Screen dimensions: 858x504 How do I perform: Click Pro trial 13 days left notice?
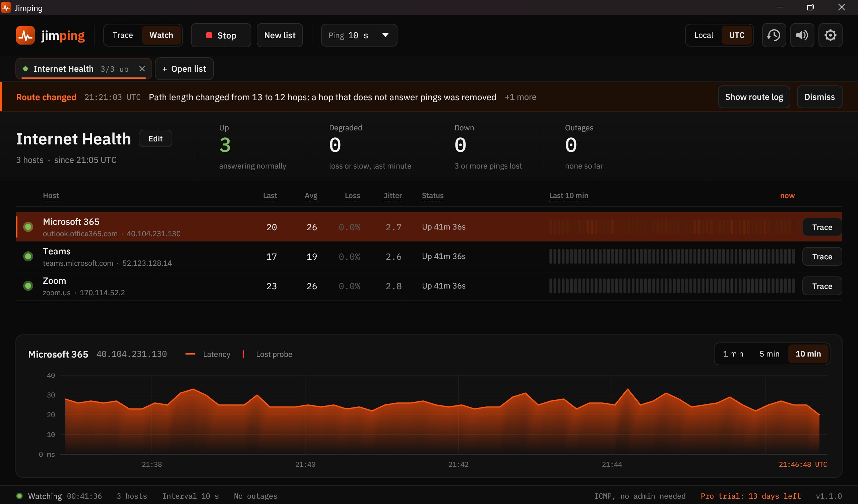pos(750,496)
